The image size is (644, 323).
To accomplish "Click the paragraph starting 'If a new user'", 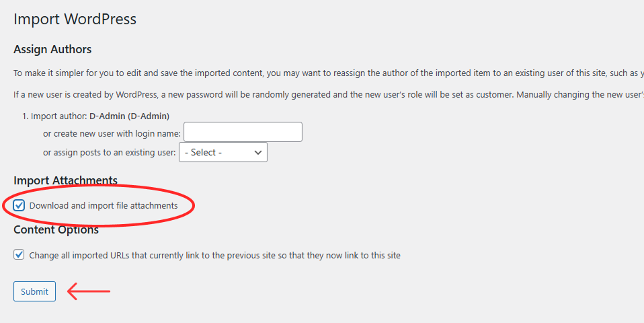I will [323, 94].
